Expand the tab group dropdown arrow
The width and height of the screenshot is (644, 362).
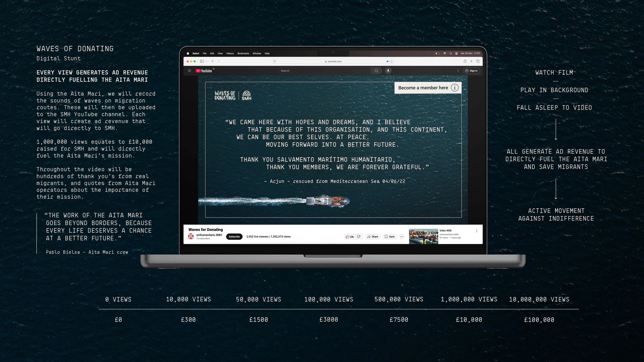[207, 61]
